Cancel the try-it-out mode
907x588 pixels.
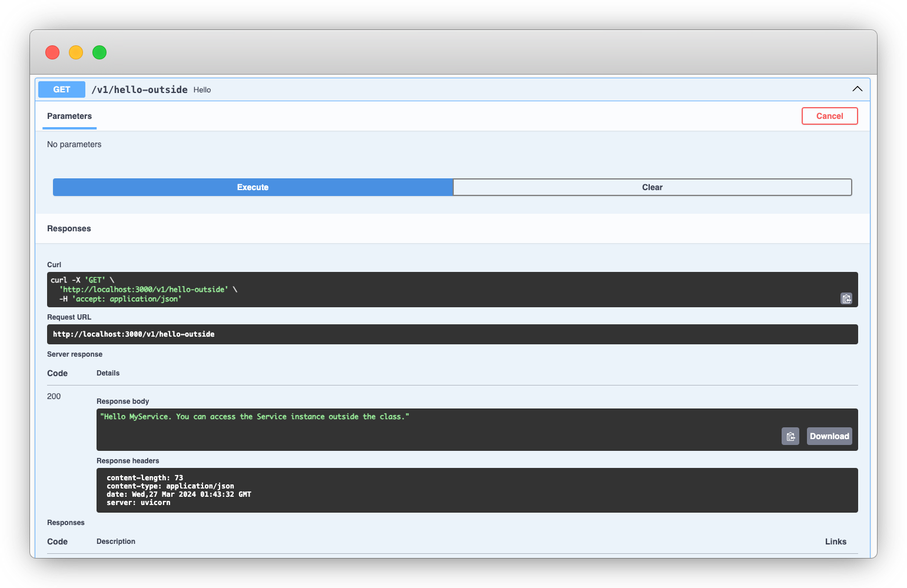pos(829,116)
